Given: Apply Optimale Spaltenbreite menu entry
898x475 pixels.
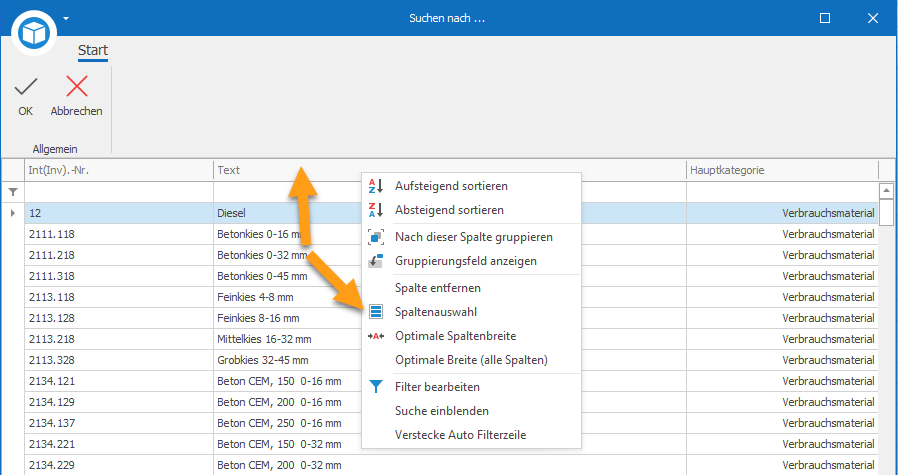Looking at the screenshot, I should point(471,336).
